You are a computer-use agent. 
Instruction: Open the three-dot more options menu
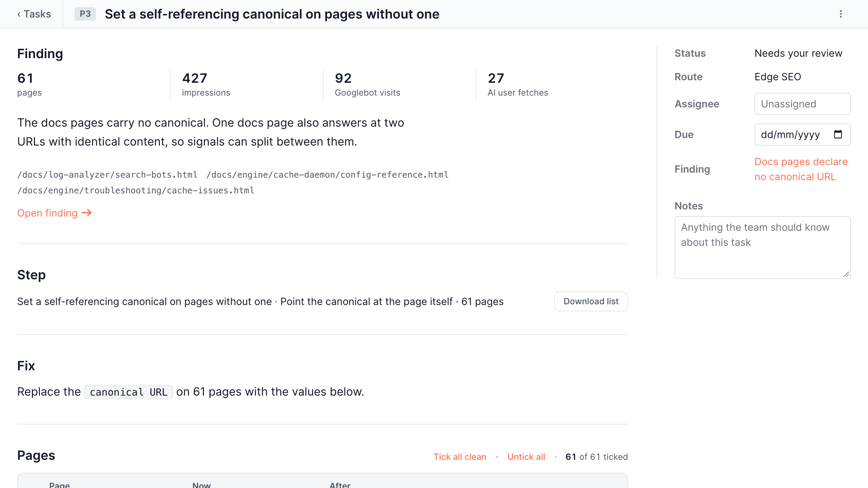click(841, 14)
